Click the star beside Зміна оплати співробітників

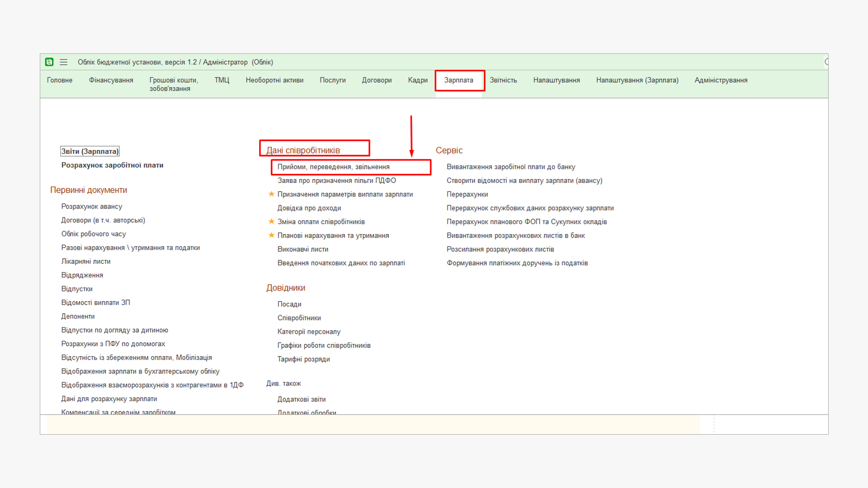(x=271, y=221)
